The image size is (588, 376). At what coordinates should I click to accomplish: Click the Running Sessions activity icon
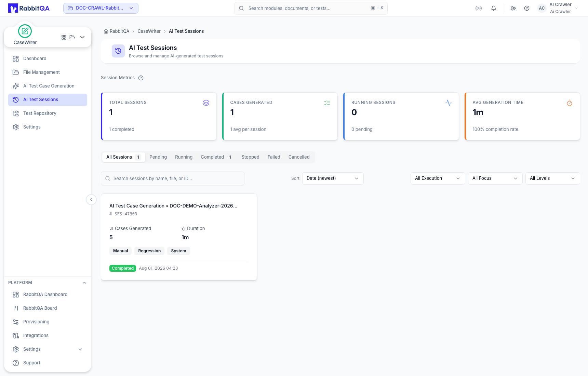(449, 103)
